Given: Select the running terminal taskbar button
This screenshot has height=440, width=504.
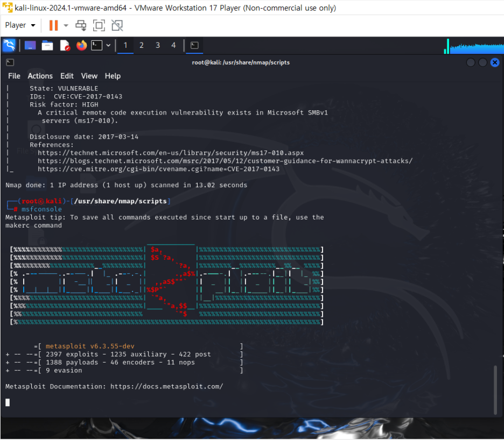Looking at the screenshot, I should tap(194, 45).
